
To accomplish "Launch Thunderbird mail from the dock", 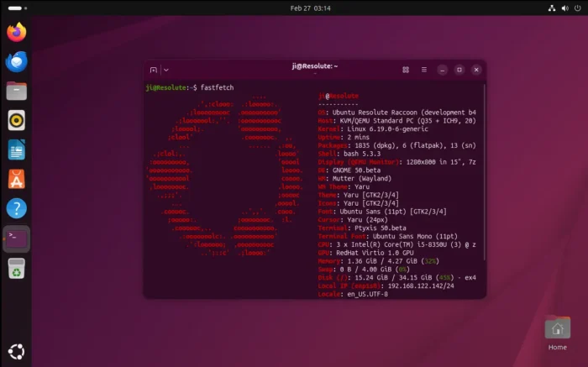I will [x=17, y=61].
